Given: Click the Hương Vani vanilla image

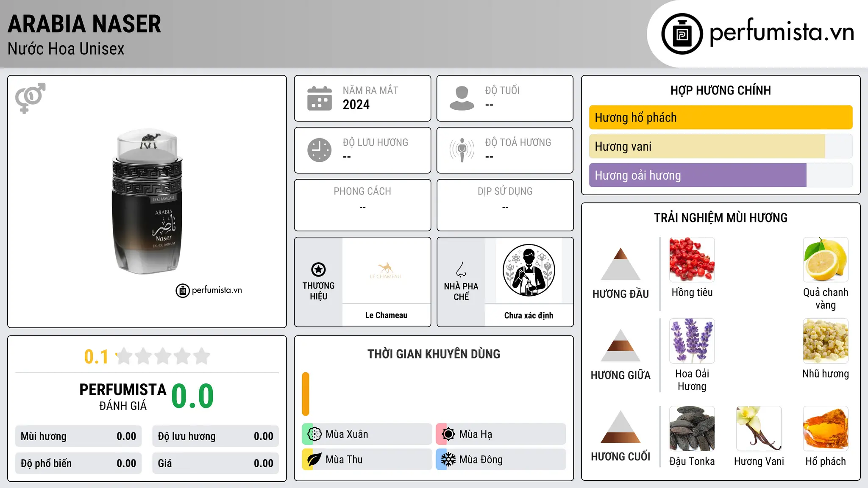Looking at the screenshot, I should (759, 429).
